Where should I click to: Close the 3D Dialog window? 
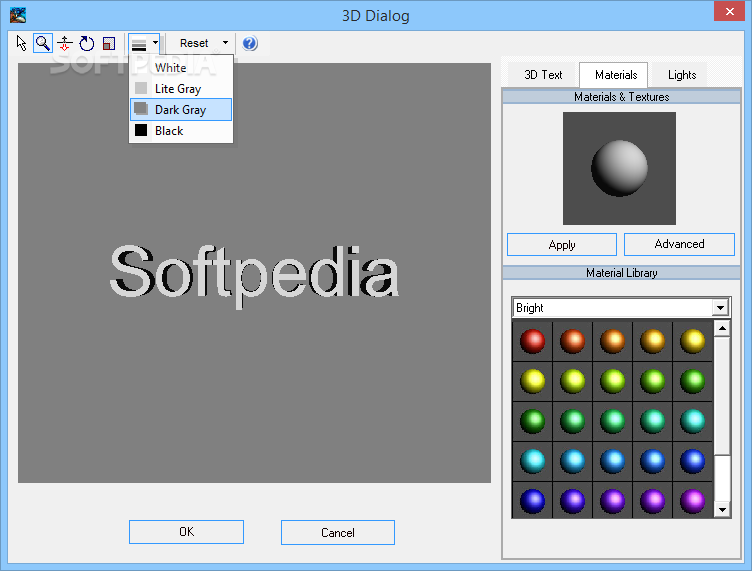729,12
